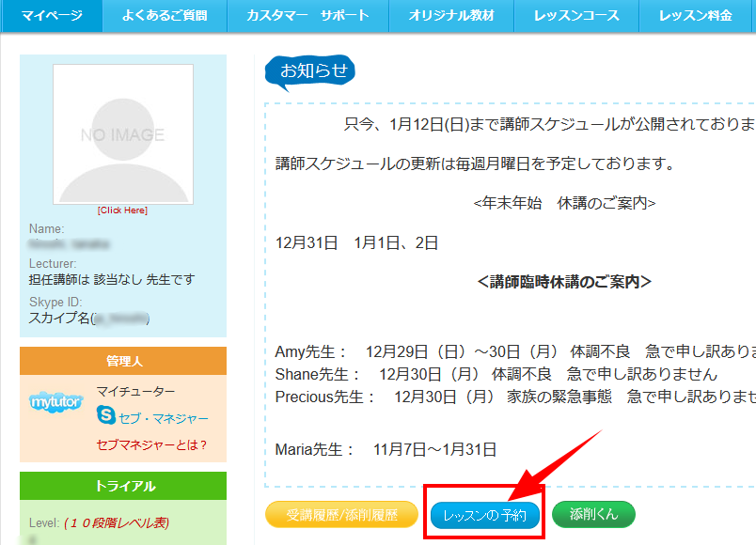Click the mytutor logo icon
Screen dimensions: 756x545
(x=55, y=402)
